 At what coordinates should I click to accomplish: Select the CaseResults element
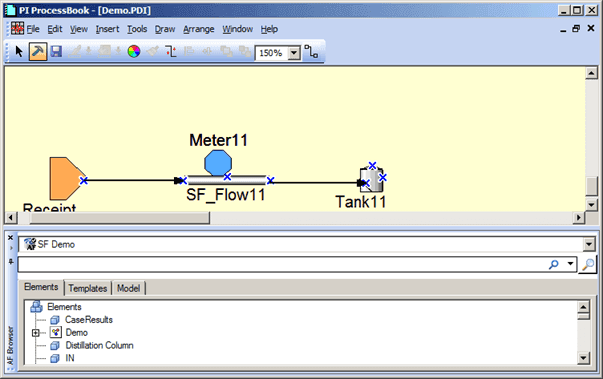pyautogui.click(x=89, y=320)
